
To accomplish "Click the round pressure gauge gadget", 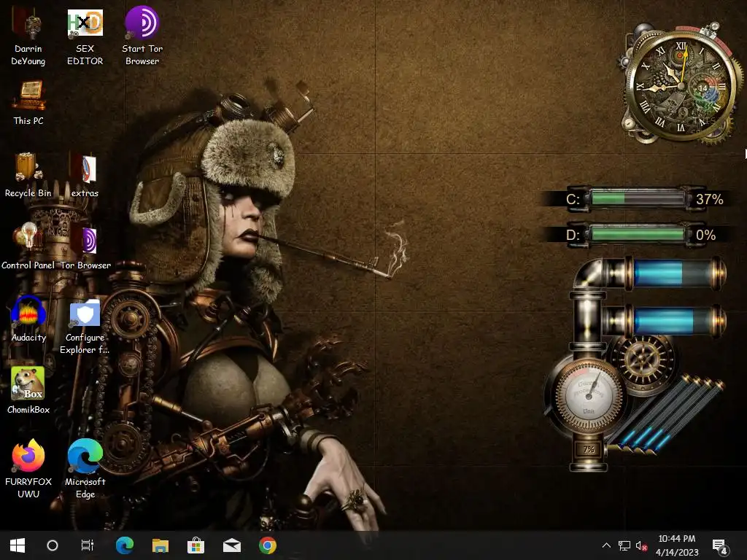I will pos(589,394).
